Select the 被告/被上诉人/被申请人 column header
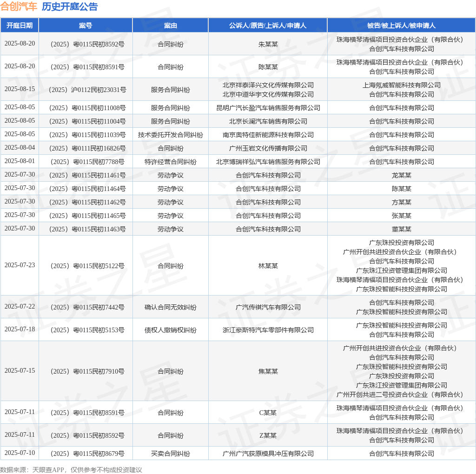Screen dimensions: 476x474 click(x=401, y=26)
